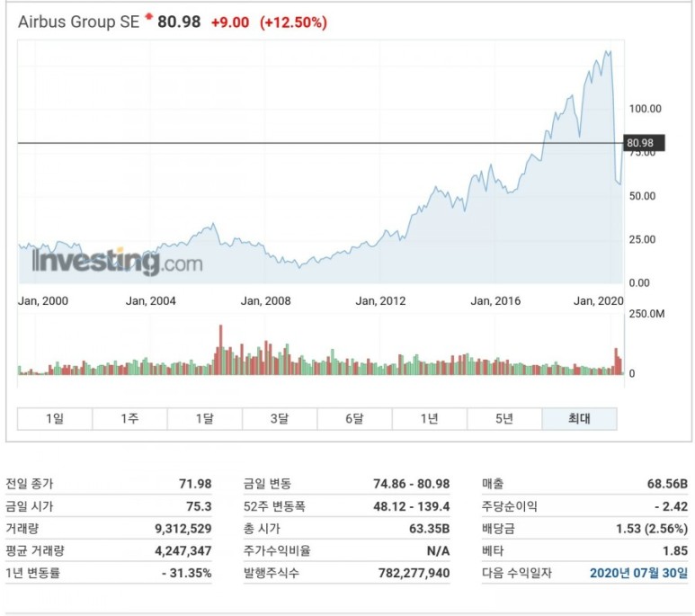Screen dimensions: 695x616
Task: Click the red market status icon beside Airbus Group SE
Action: click(149, 16)
